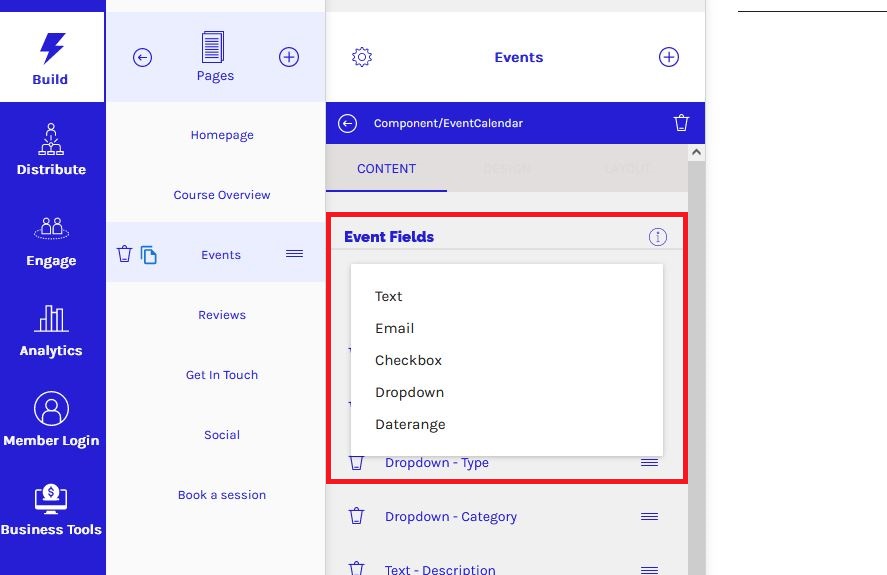Viewport: 887px width, 575px height.
Task: Duplicate the Events page
Action: tap(149, 255)
